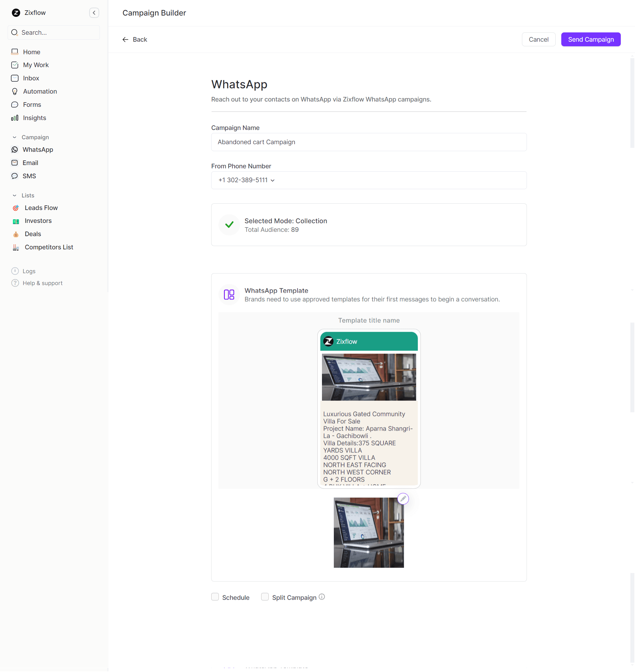Click the Back arrow icon
Screen dimensions: 635x672
[x=125, y=40]
